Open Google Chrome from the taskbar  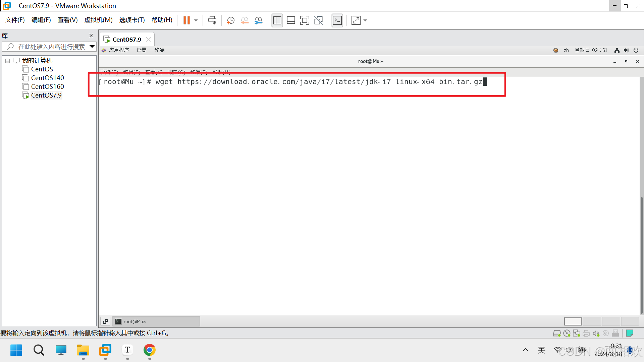click(x=149, y=350)
